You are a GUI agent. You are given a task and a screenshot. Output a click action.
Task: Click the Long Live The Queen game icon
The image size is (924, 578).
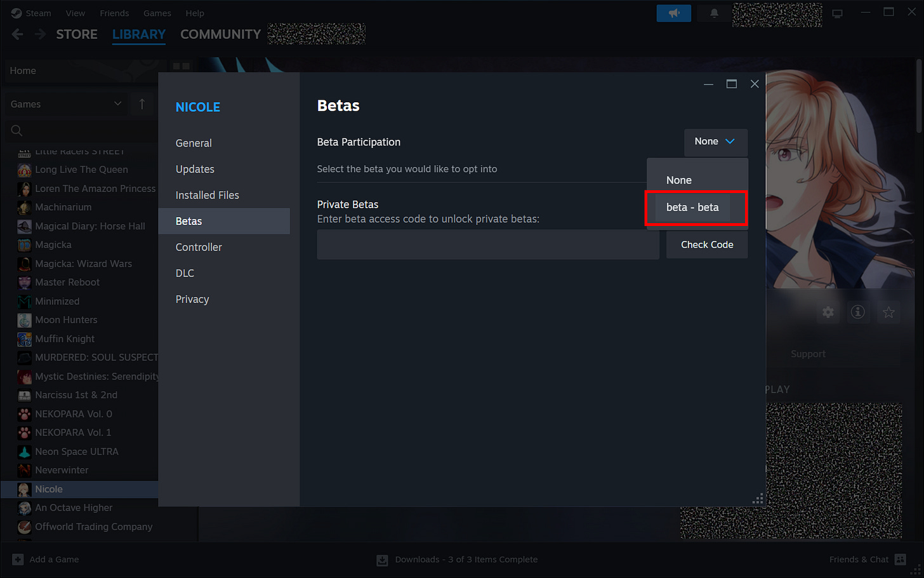coord(24,170)
